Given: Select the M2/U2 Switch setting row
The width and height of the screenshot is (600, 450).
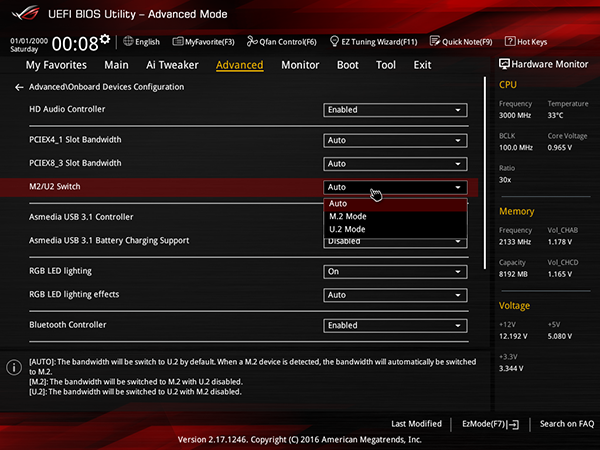Looking at the screenshot, I should [239, 187].
